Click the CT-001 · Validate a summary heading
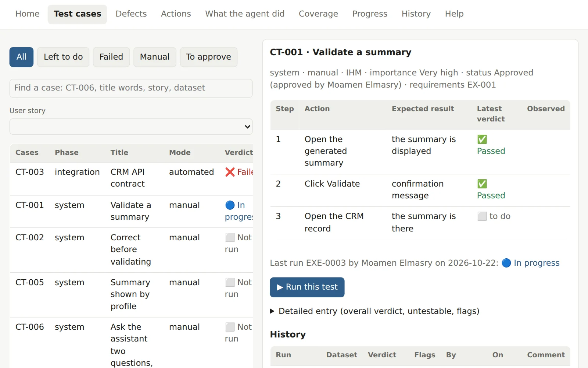This screenshot has width=588, height=368. (341, 52)
